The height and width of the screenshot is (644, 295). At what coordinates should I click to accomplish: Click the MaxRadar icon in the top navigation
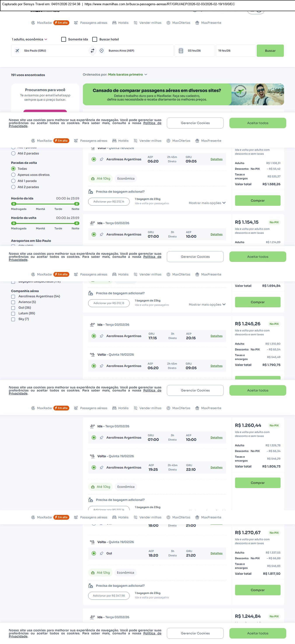point(33,23)
